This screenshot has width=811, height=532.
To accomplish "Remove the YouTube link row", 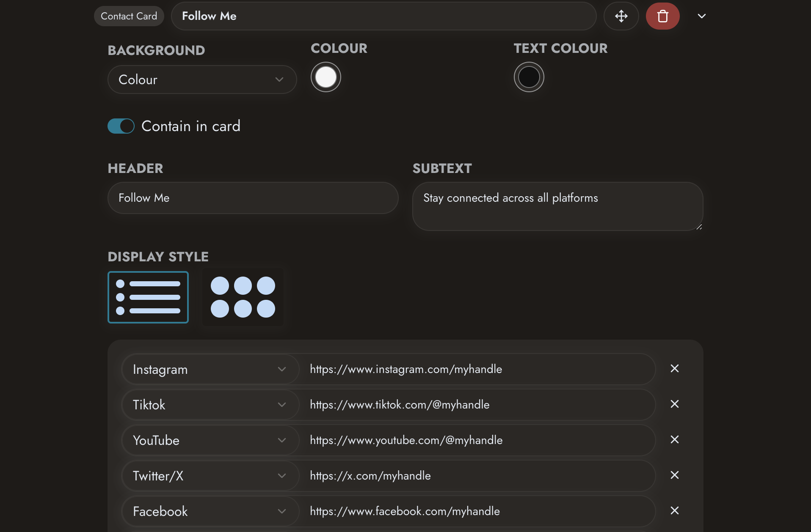I will pyautogui.click(x=675, y=439).
